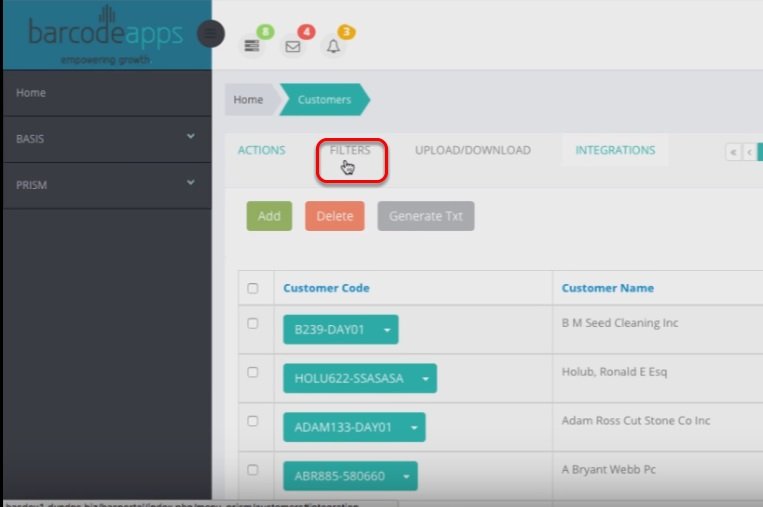763x507 pixels.
Task: Expand the PRISM sidebar menu
Action: tap(107, 185)
